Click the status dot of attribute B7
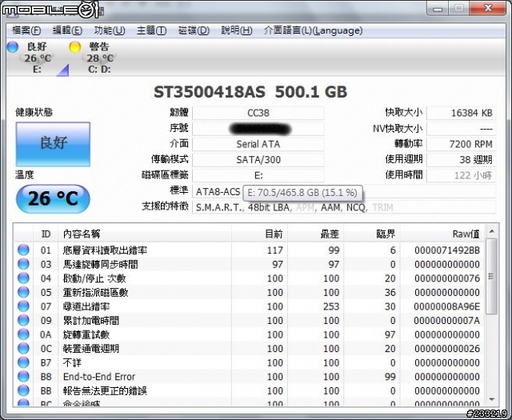 [x=23, y=362]
